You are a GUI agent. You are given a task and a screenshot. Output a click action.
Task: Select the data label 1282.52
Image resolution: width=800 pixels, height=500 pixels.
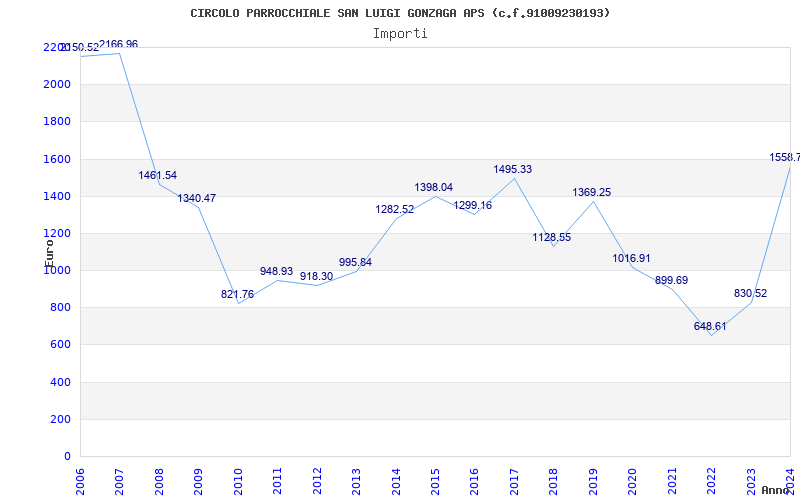pos(395,209)
